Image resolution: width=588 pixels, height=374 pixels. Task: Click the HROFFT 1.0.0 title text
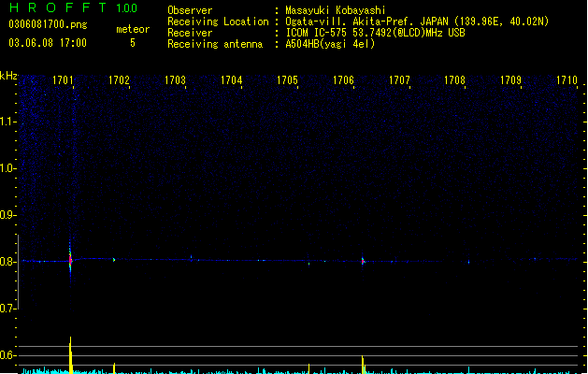73,7
